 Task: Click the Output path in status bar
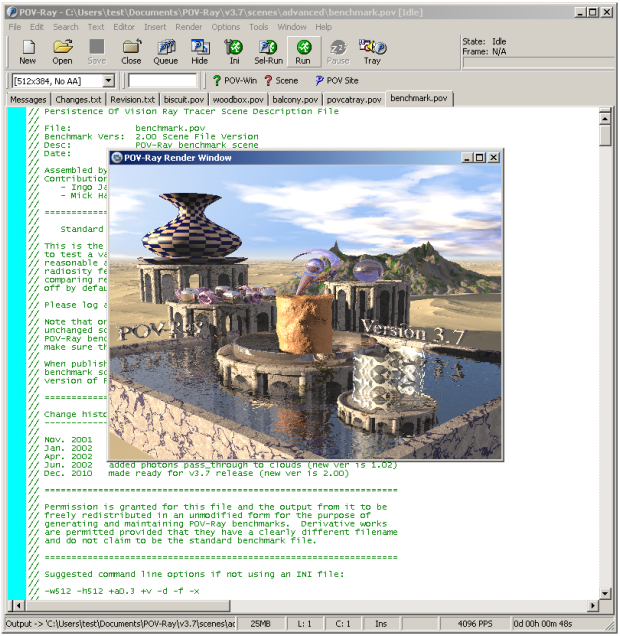click(x=120, y=623)
